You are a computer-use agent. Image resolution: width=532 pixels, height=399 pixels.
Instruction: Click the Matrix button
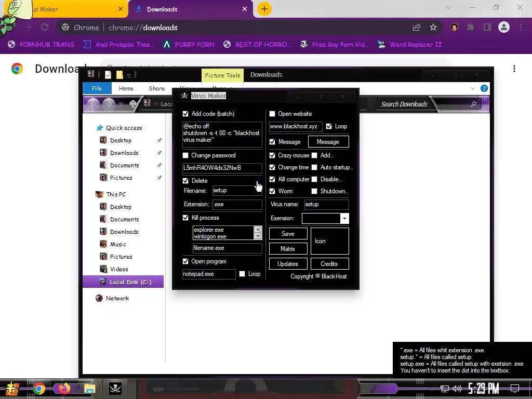288,249
